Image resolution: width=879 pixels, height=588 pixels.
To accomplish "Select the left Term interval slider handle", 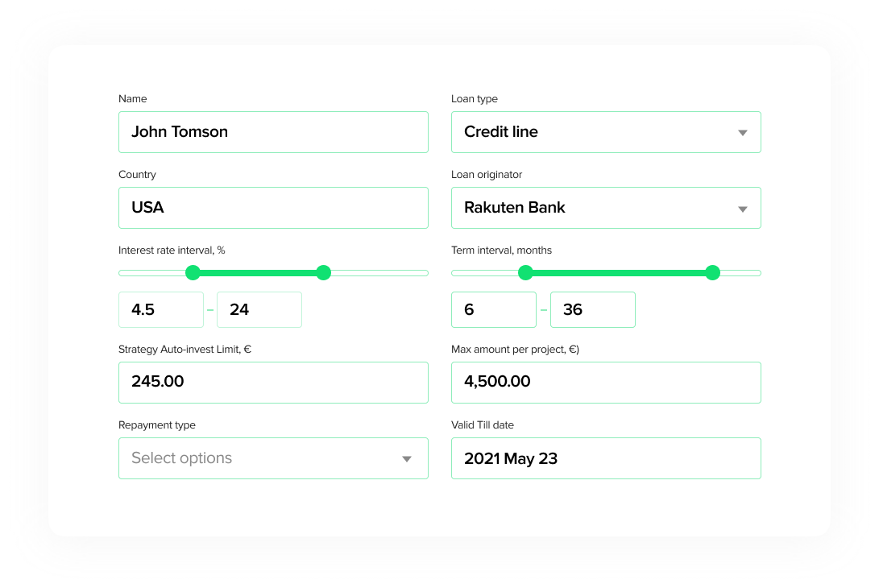I will point(525,273).
